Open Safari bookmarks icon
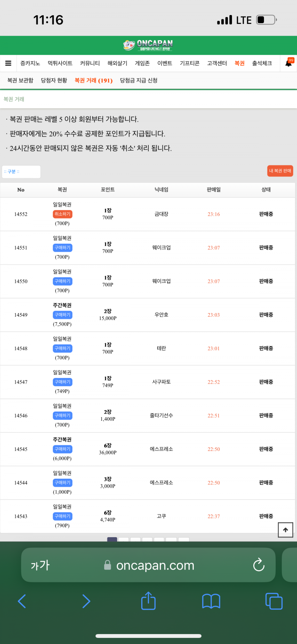297x644 pixels. click(211, 601)
